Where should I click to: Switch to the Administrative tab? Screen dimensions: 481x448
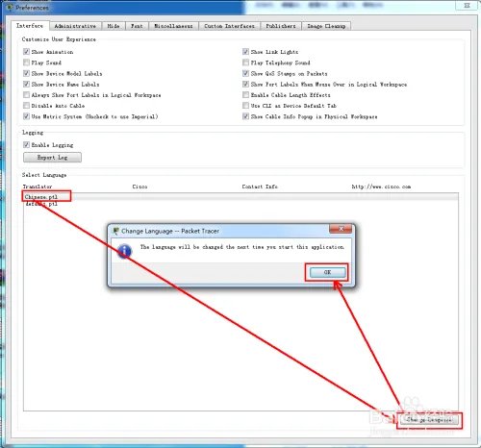click(75, 26)
